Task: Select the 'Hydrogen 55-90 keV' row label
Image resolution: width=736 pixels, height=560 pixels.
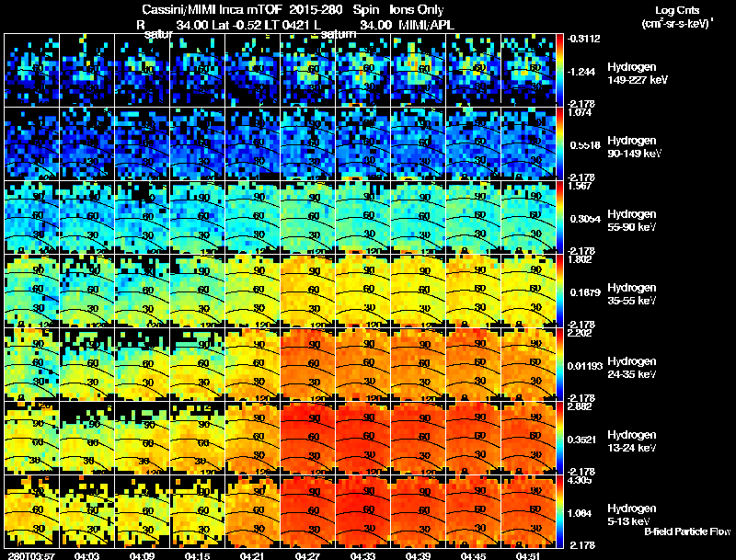Action: pyautogui.click(x=632, y=221)
